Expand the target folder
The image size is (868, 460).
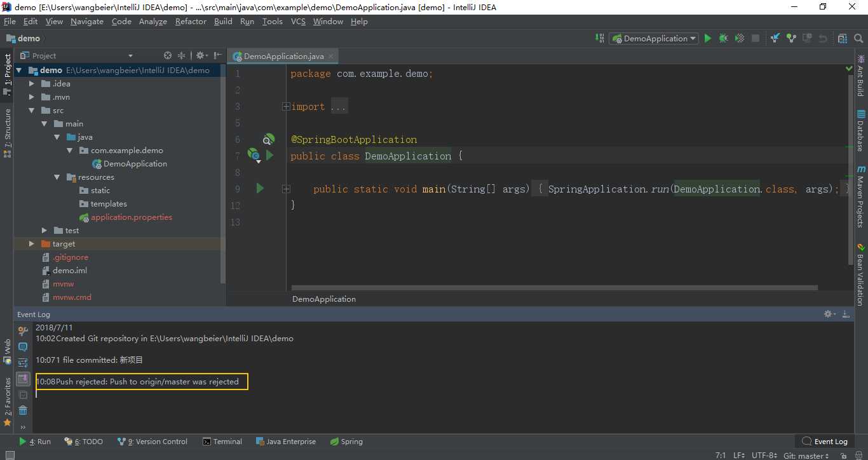(x=32, y=244)
